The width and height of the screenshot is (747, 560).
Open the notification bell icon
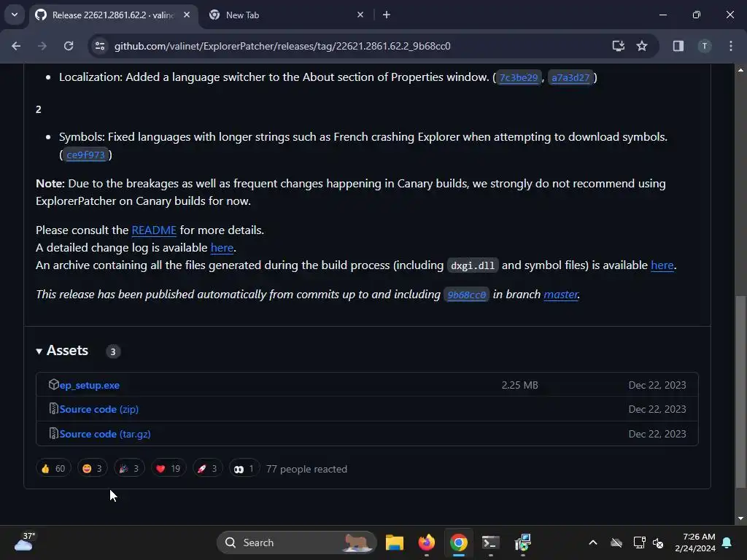pyautogui.click(x=727, y=542)
